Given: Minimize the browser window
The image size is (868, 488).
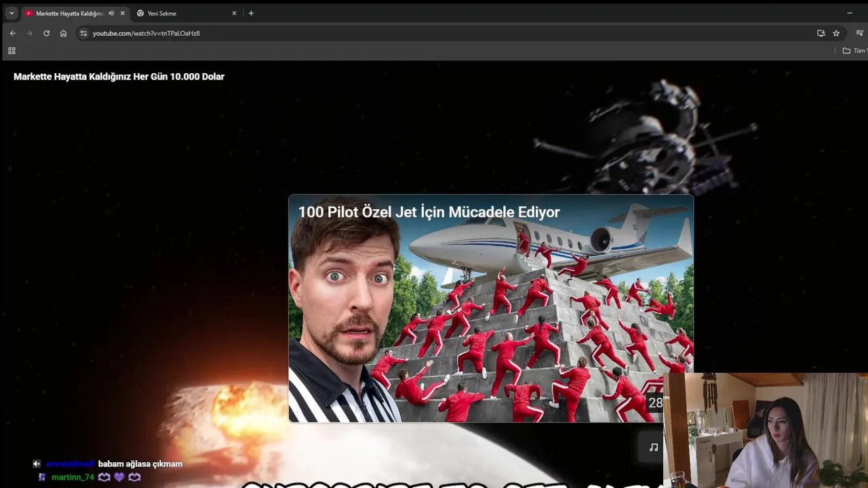Looking at the screenshot, I should tap(850, 13).
